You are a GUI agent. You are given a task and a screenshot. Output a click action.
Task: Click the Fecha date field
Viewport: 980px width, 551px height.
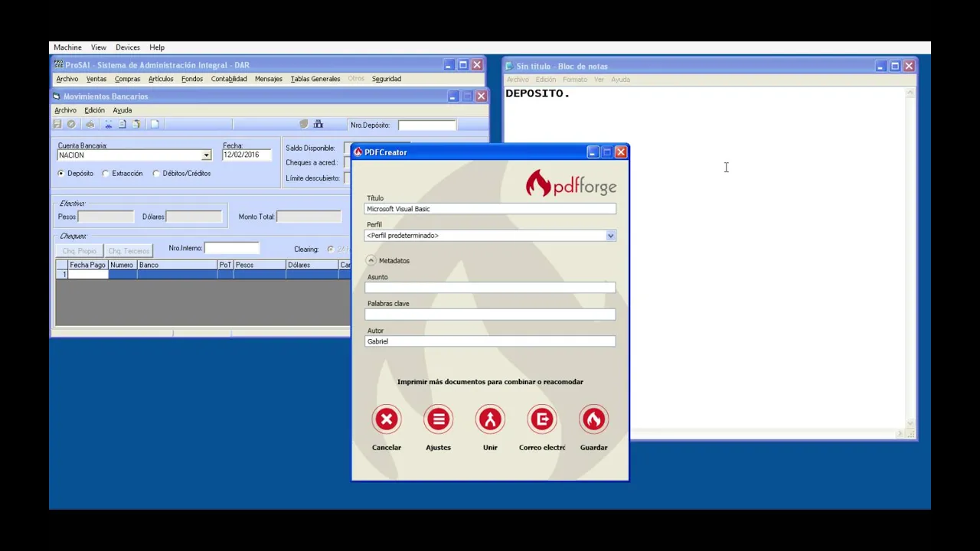(x=247, y=155)
